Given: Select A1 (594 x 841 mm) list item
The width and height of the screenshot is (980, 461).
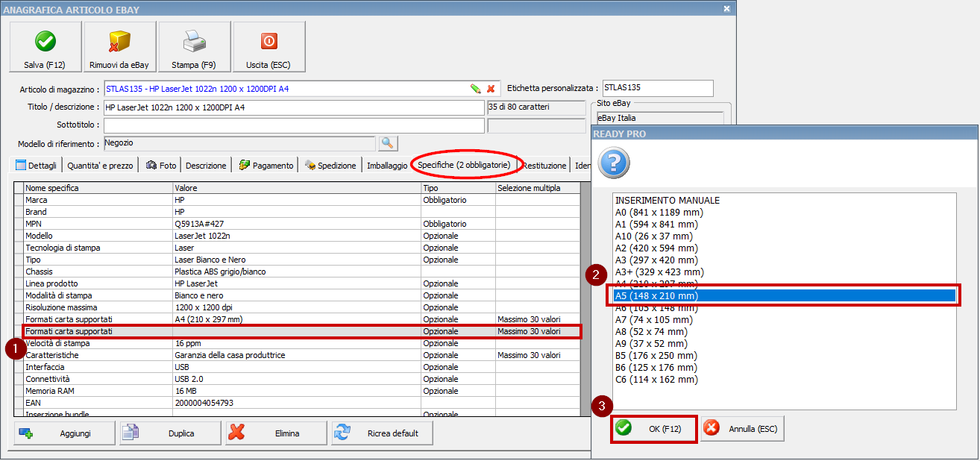Looking at the screenshot, I should [783, 225].
